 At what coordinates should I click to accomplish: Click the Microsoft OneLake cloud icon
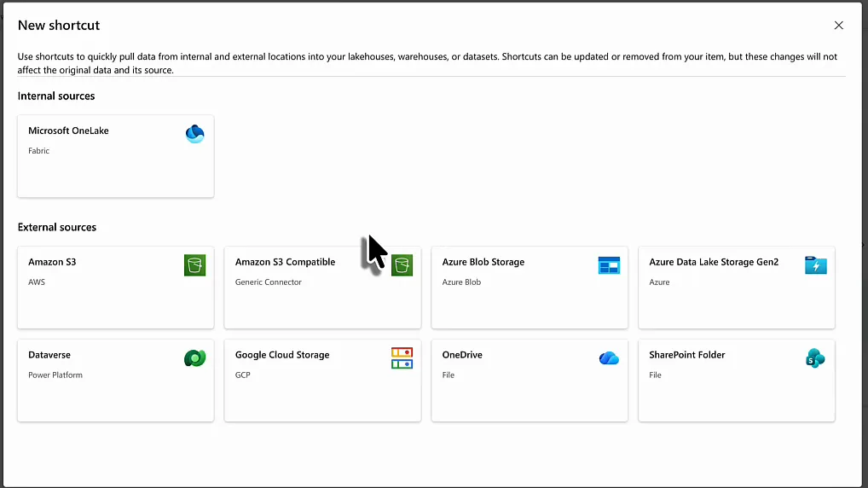point(195,133)
